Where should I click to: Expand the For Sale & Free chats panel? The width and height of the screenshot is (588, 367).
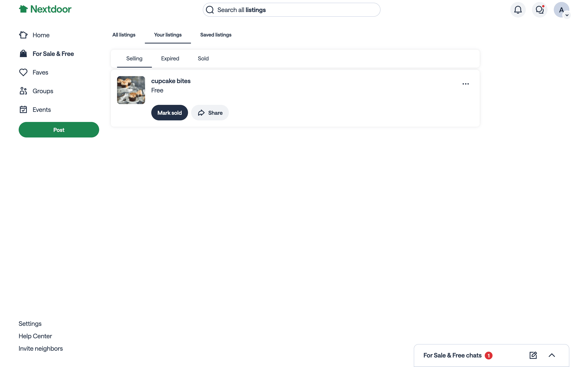552,355
